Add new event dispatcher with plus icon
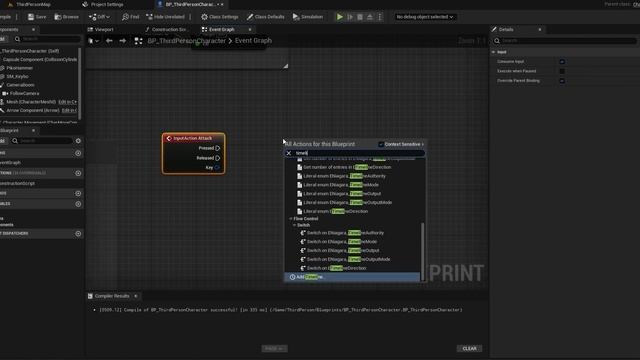The height and width of the screenshot is (360, 640). (x=78, y=234)
